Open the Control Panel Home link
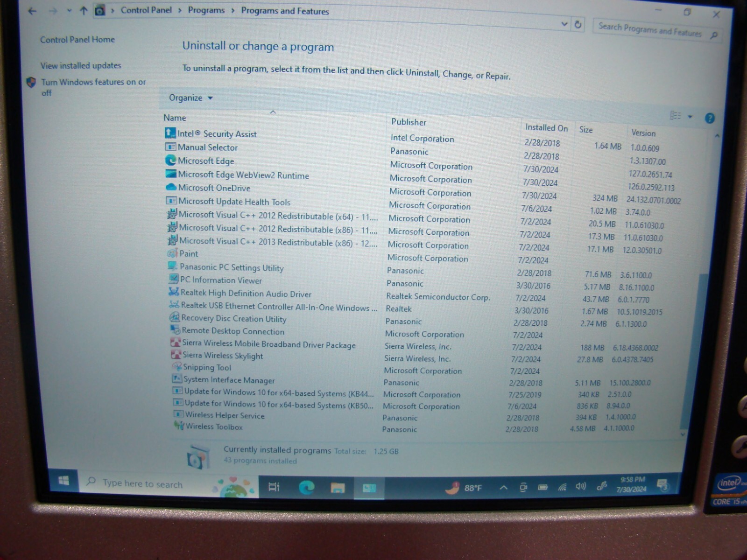 77,40
